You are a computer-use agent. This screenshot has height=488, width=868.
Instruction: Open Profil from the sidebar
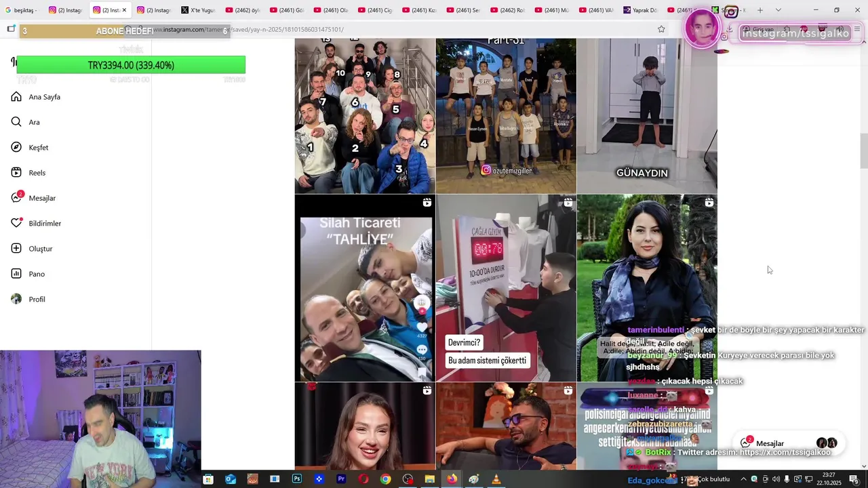tap(28, 299)
